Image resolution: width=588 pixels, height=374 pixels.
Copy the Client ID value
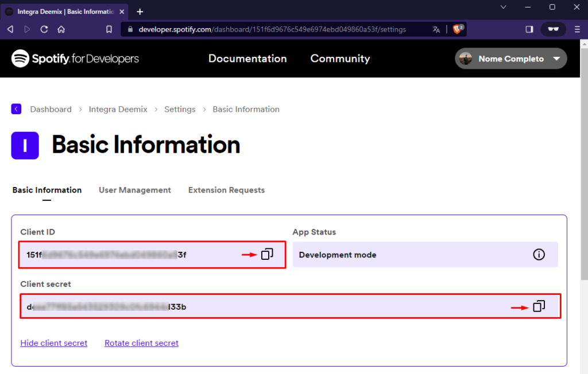[267, 255]
